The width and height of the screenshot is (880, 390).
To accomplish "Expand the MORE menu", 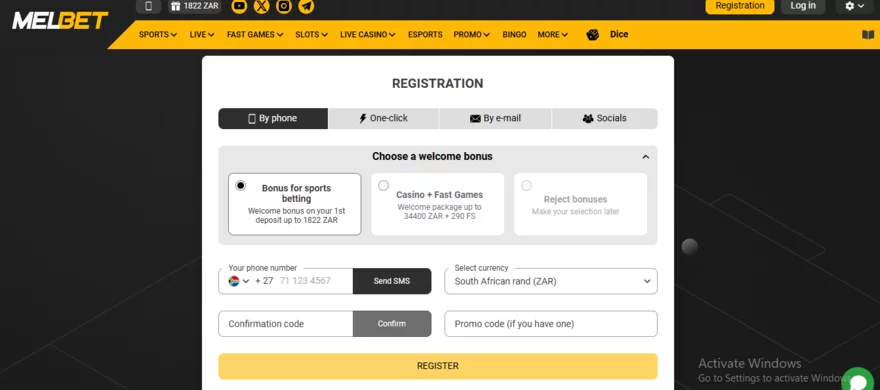I will (x=553, y=35).
